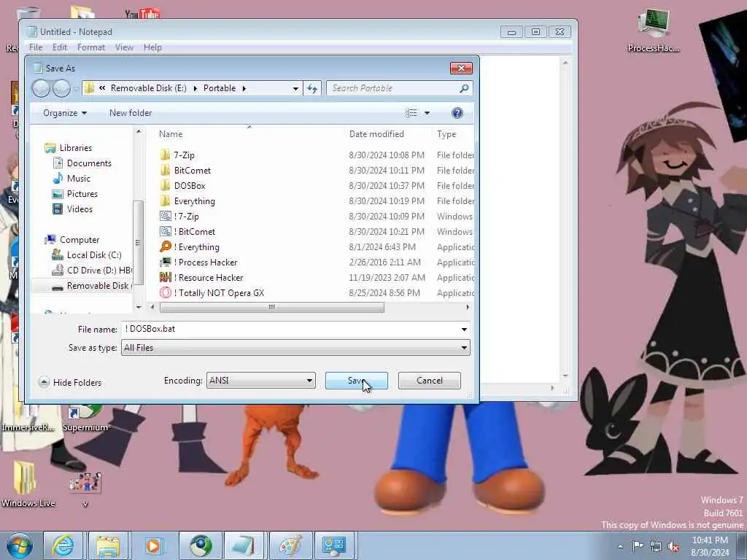Sort by Date modified column header
Screen dimensions: 747x560
pos(376,134)
